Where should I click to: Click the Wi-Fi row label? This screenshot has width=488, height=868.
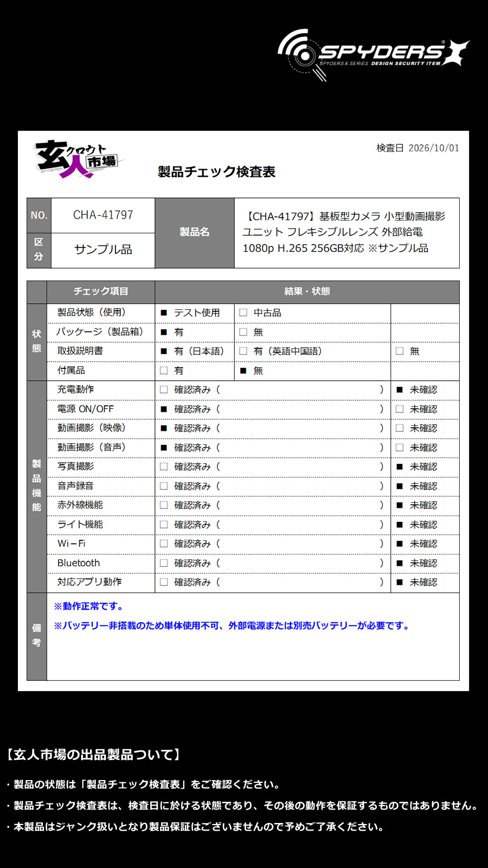tap(72, 544)
